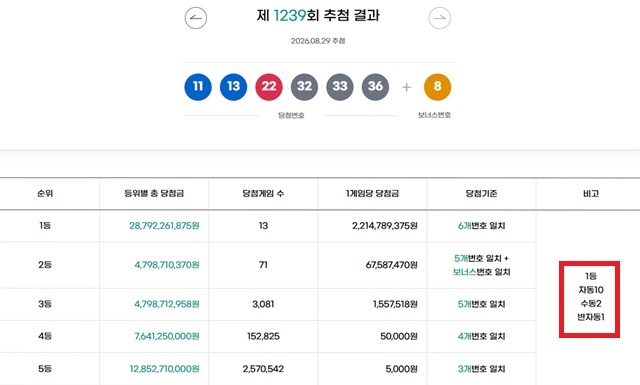Click per-game prize 1,557,518원
This screenshot has height=385, width=640.
tap(395, 304)
